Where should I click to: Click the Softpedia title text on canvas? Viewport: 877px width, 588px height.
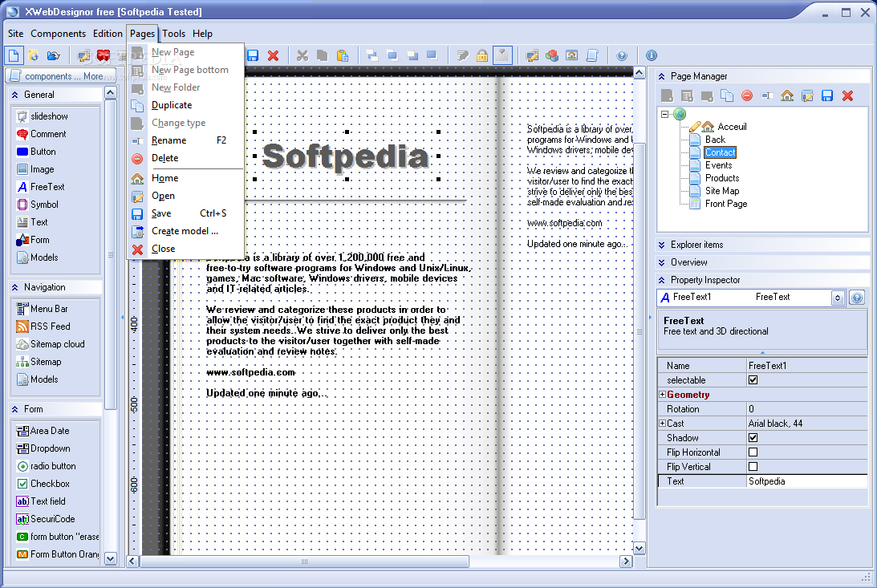coord(346,156)
